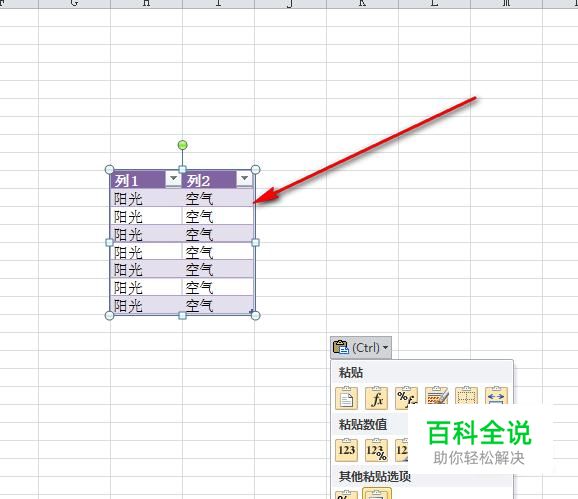Click the 粘贴数值 section heading

coord(363,424)
